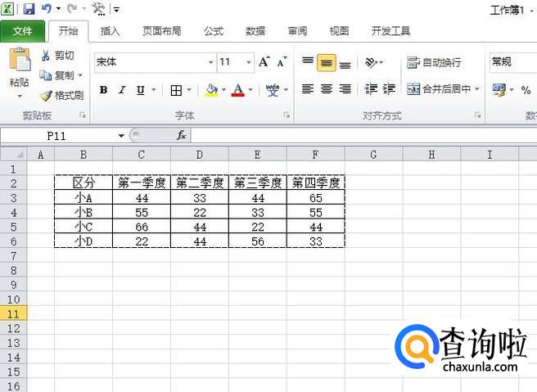The height and width of the screenshot is (392, 537).
Task: Switch to the 数据 Data tab
Action: (x=255, y=31)
